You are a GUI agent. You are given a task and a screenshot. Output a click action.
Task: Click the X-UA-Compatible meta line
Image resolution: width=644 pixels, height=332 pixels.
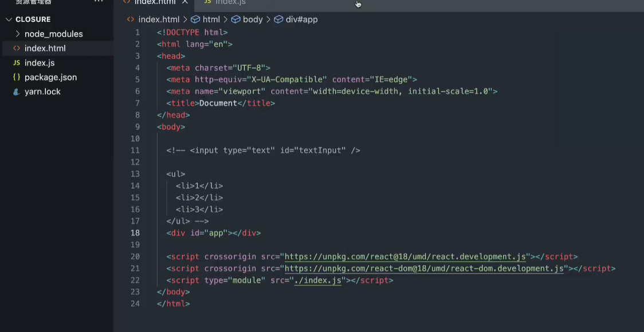[x=292, y=80]
